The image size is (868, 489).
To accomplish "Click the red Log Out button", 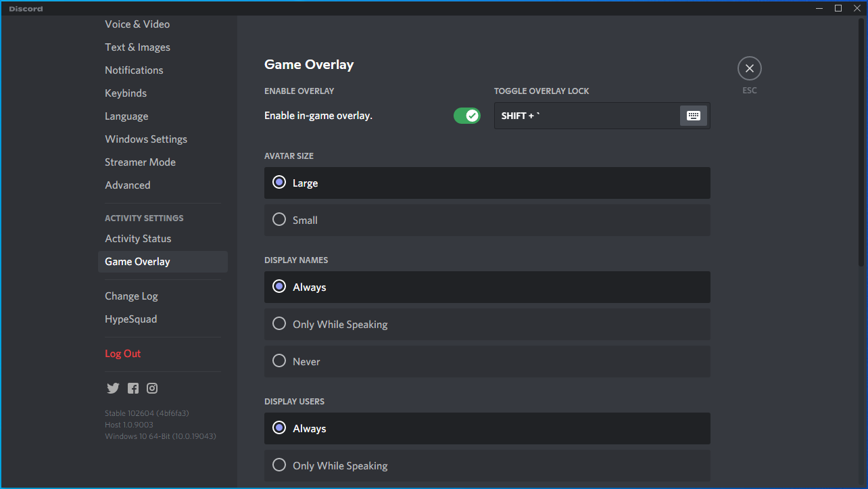I will [x=123, y=354].
